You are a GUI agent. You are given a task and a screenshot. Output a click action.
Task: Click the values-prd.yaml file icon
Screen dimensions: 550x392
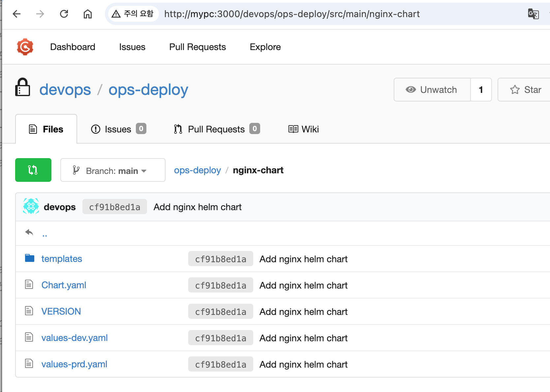coord(29,363)
